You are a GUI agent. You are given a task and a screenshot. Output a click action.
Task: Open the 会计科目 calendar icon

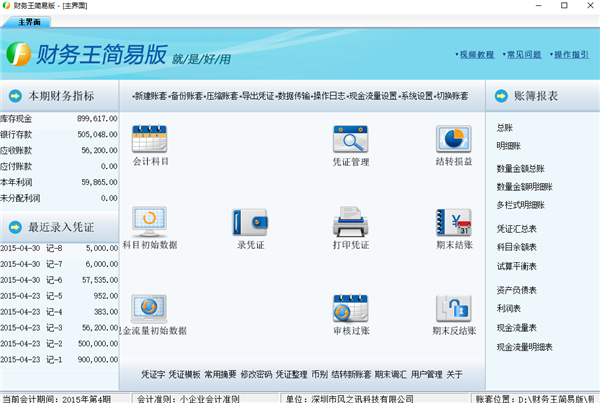(x=150, y=139)
